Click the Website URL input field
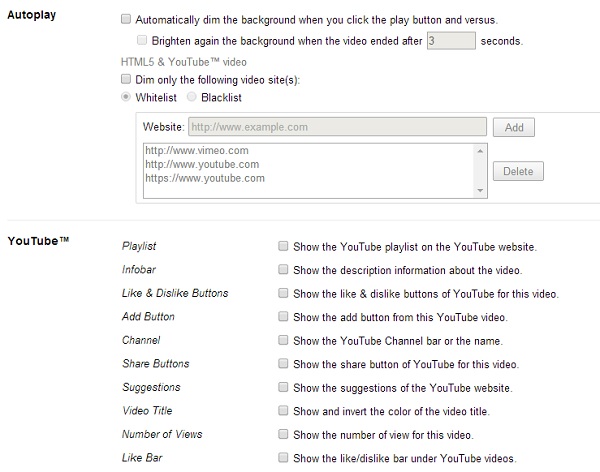The height and width of the screenshot is (472, 600). pyautogui.click(x=337, y=127)
